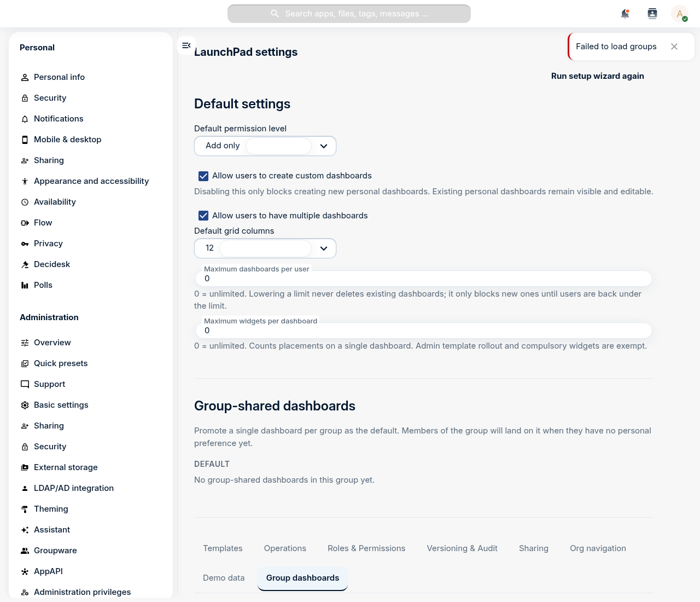
Task: Click the Basic settings gear icon
Action: click(25, 405)
